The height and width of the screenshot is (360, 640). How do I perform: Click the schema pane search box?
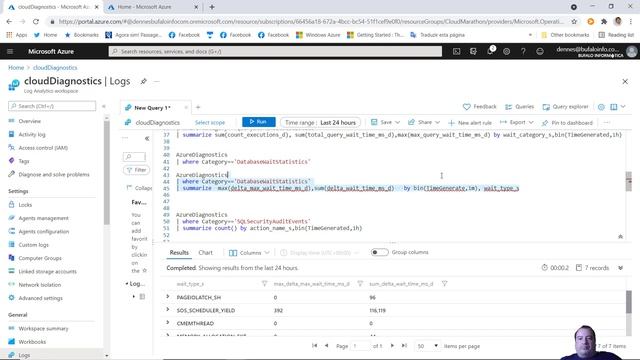tap(134, 156)
